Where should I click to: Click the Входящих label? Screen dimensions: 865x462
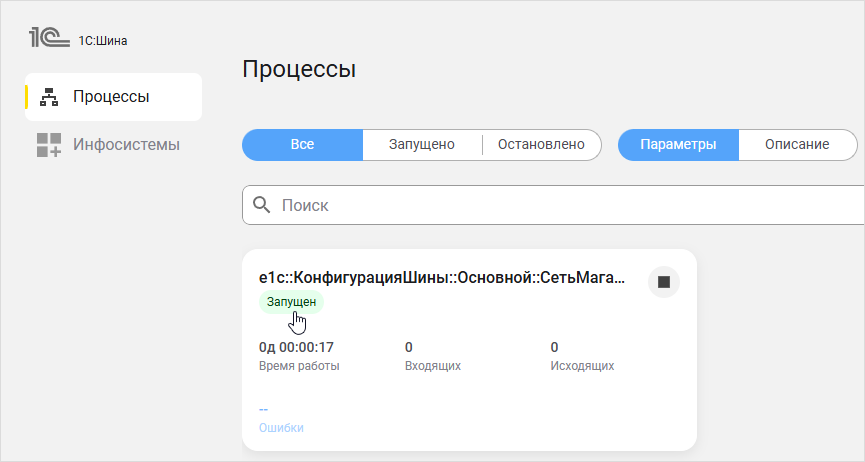click(x=433, y=366)
